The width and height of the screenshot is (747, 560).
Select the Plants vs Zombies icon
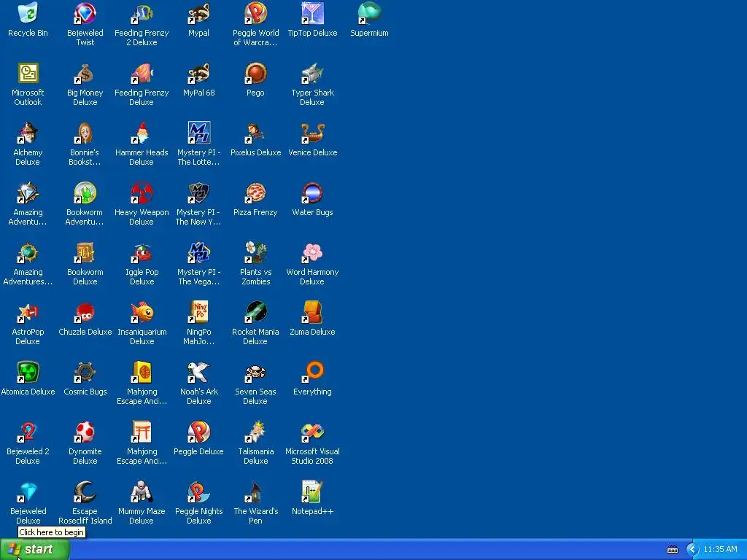pos(255,252)
